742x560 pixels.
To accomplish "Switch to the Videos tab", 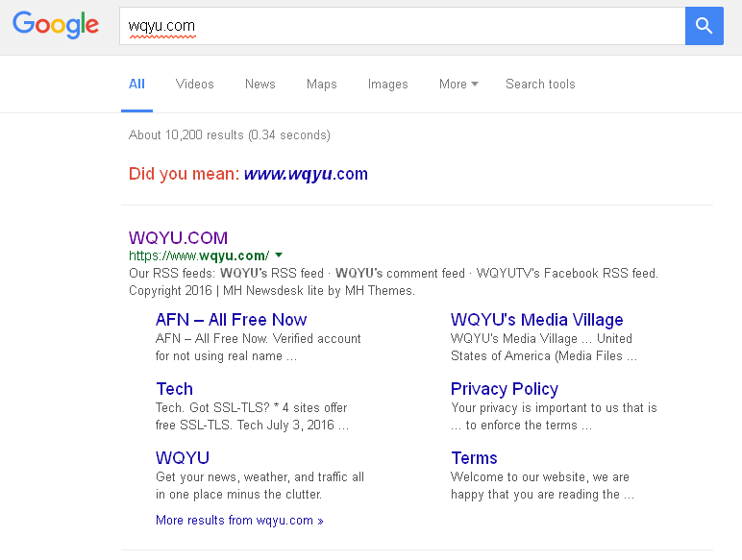I will pyautogui.click(x=194, y=85).
